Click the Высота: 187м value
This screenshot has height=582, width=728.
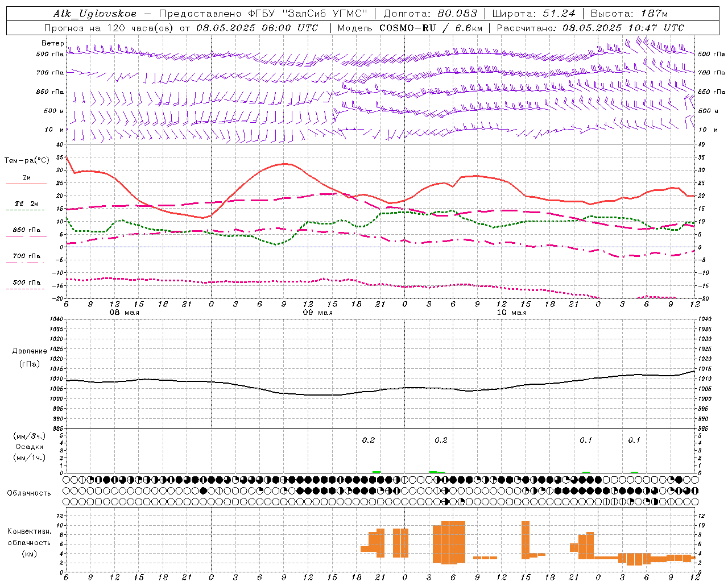click(629, 14)
